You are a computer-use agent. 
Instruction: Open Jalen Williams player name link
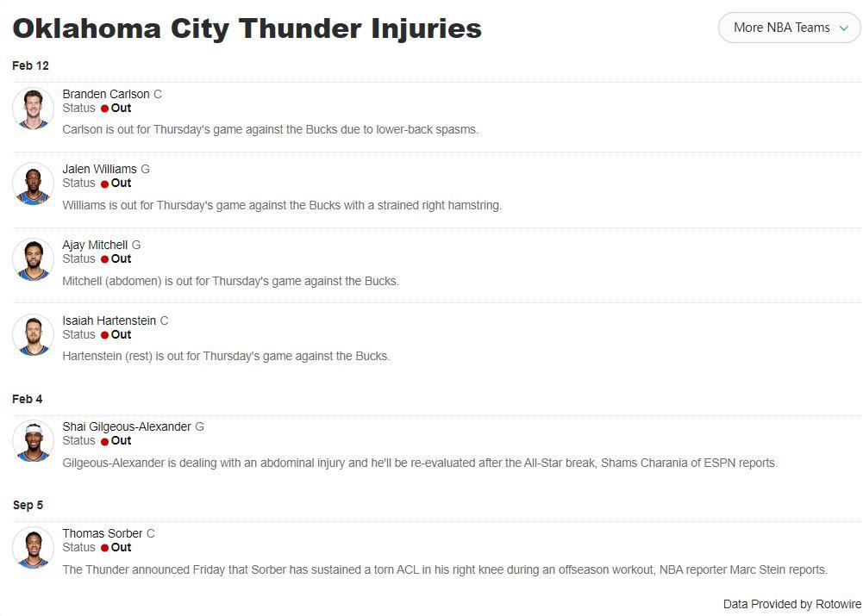(x=99, y=169)
